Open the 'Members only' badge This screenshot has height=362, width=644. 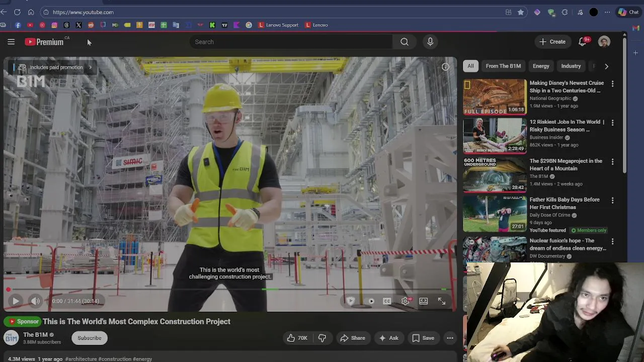point(589,230)
